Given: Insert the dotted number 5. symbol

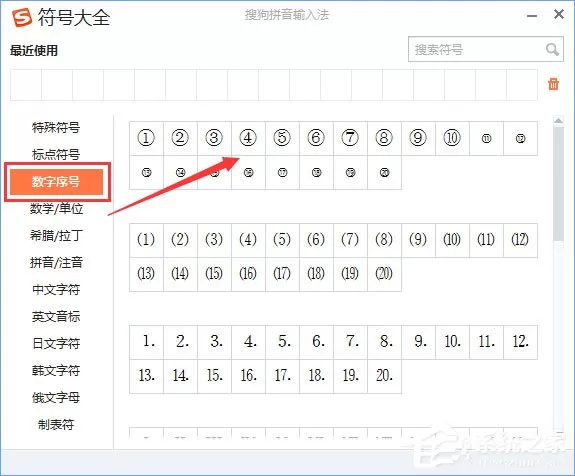Looking at the screenshot, I should click(x=282, y=342).
